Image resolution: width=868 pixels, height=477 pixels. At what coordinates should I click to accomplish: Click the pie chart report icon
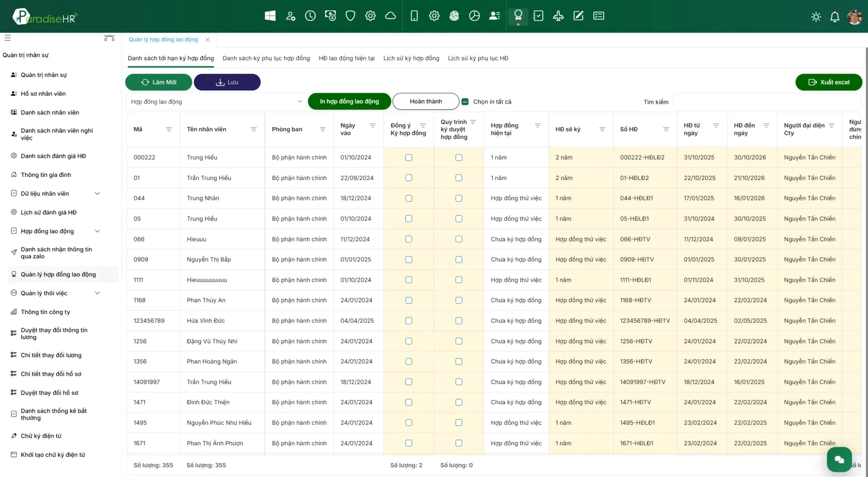tap(474, 16)
